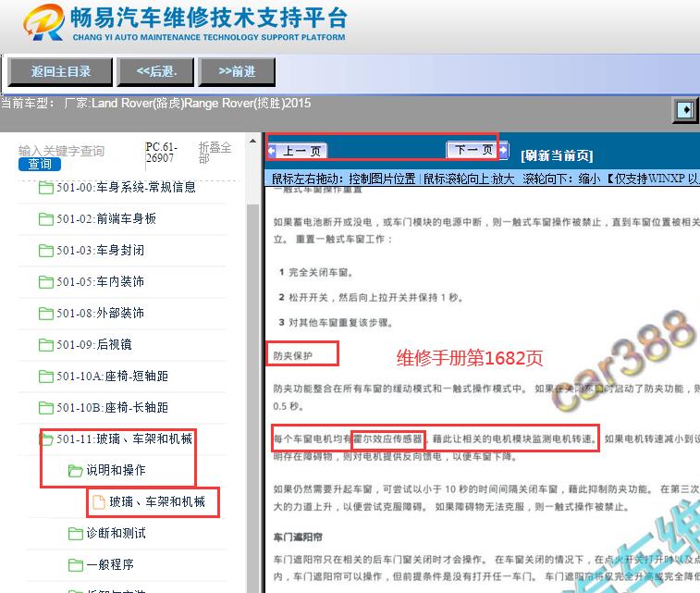Screen dimensions: 700x593
Task: Click tree panel scrollbar up arrow
Action: (x=252, y=142)
